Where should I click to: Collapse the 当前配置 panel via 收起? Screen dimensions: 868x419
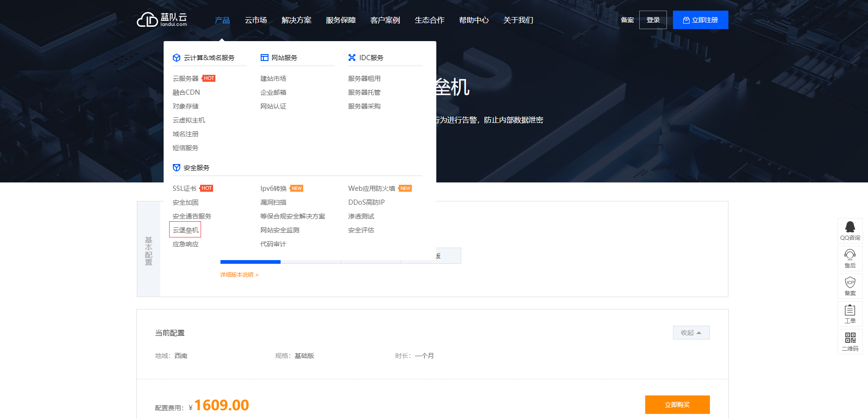point(691,332)
